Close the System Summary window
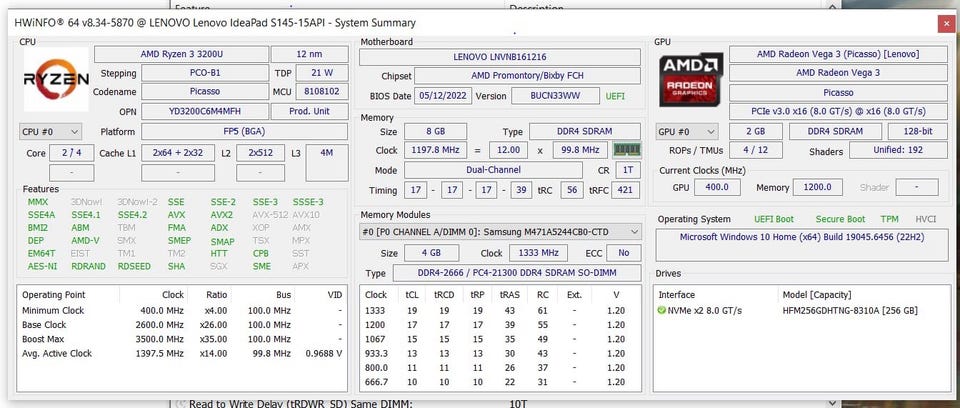The height and width of the screenshot is (408, 960). pyautogui.click(x=946, y=23)
